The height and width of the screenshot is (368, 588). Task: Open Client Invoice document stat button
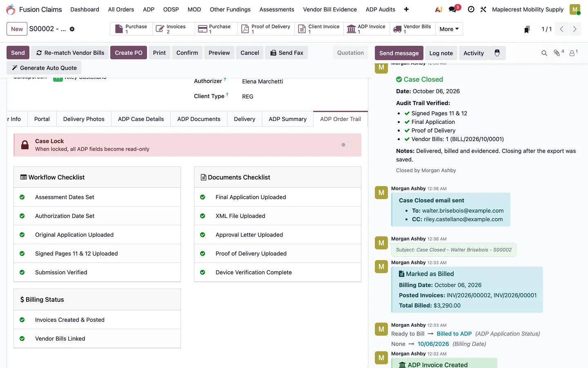click(319, 29)
